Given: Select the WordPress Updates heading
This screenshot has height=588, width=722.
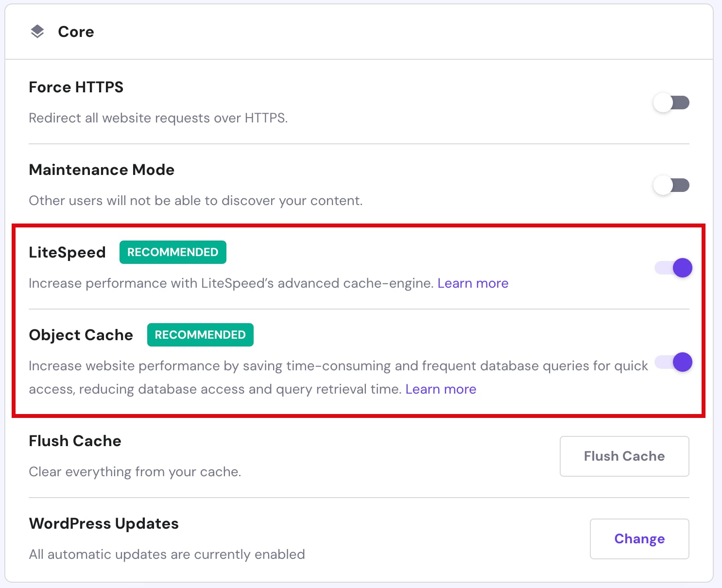Looking at the screenshot, I should (103, 523).
